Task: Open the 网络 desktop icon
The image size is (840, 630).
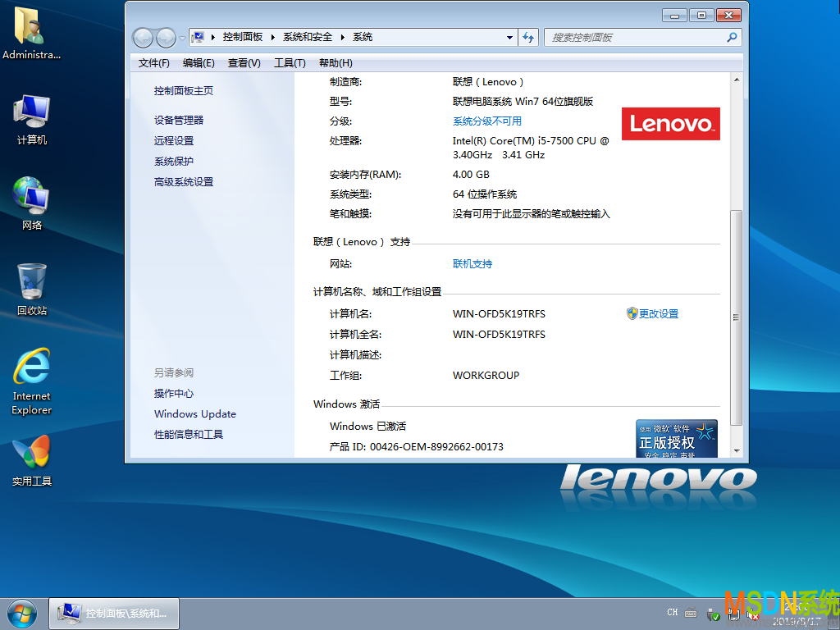Action: pyautogui.click(x=32, y=204)
